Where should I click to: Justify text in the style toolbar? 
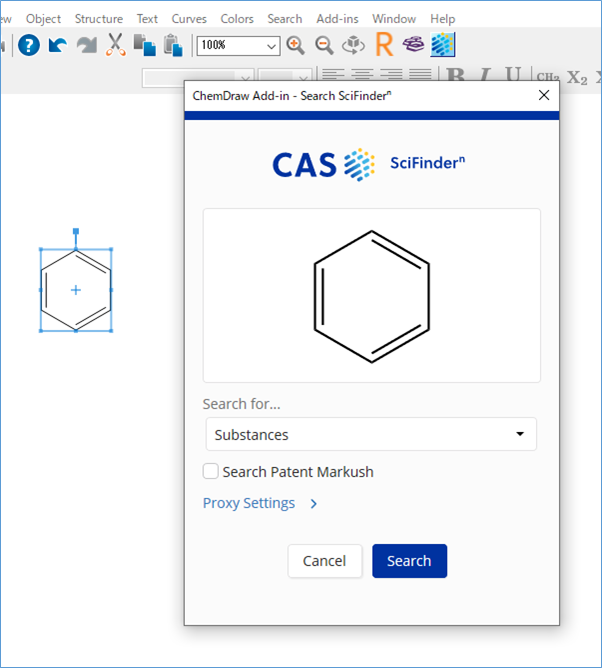pos(420,75)
